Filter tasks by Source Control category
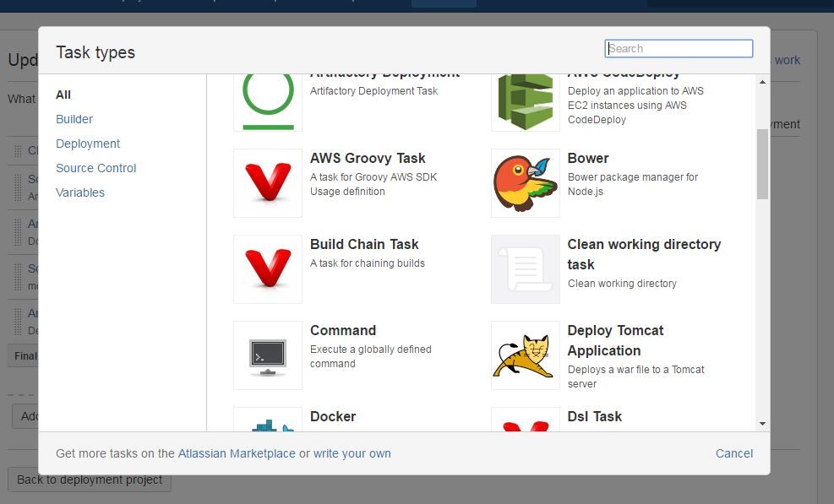The height and width of the screenshot is (504, 834). click(96, 168)
